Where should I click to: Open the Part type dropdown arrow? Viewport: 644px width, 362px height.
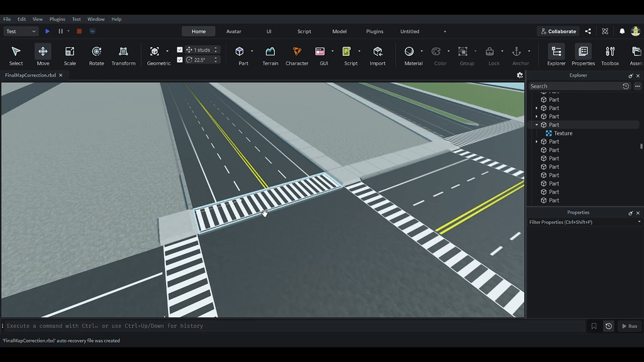click(252, 52)
